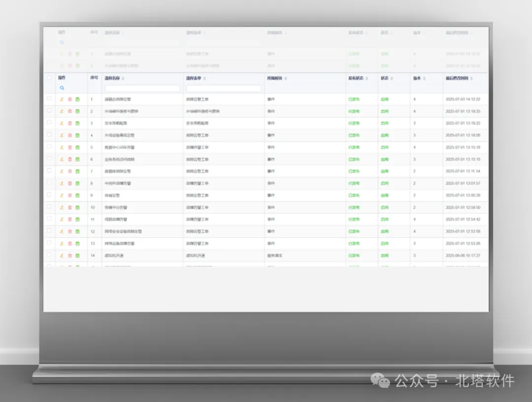Sort by the 版本 column arrows

pos(424,78)
